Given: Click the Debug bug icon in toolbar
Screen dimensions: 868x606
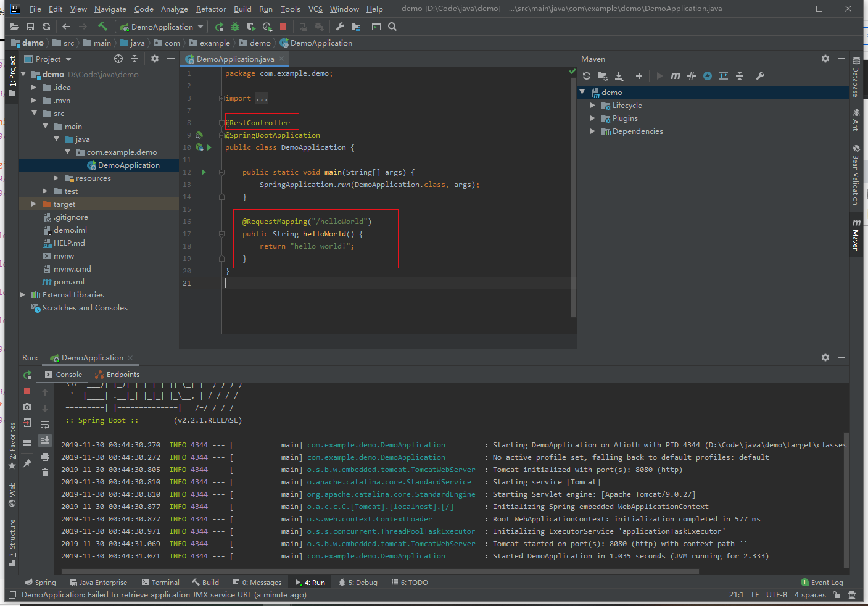Looking at the screenshot, I should coord(234,27).
